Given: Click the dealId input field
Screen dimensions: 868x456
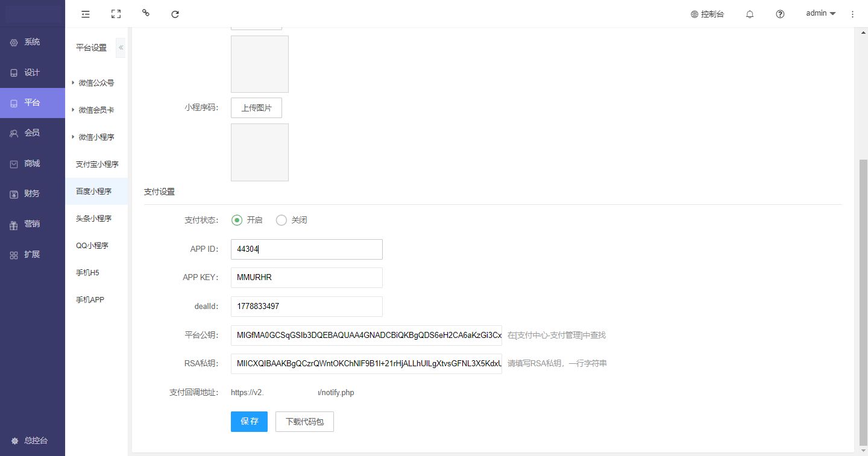Looking at the screenshot, I should [x=306, y=306].
